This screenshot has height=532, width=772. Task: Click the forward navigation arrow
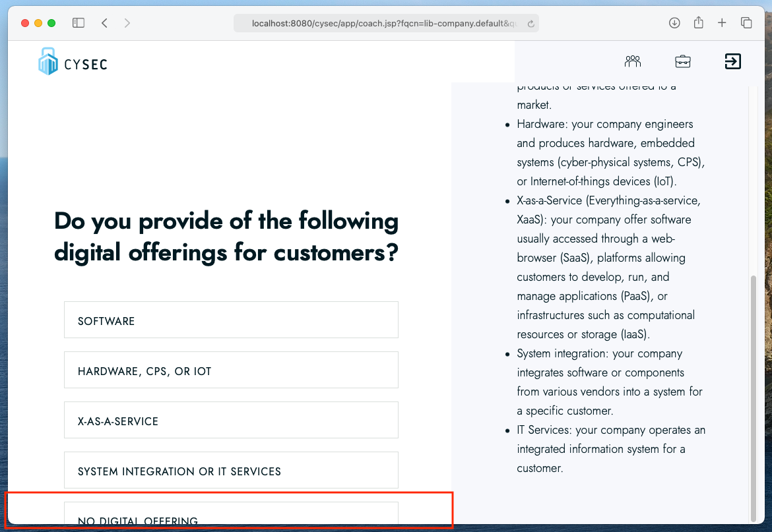pyautogui.click(x=127, y=22)
